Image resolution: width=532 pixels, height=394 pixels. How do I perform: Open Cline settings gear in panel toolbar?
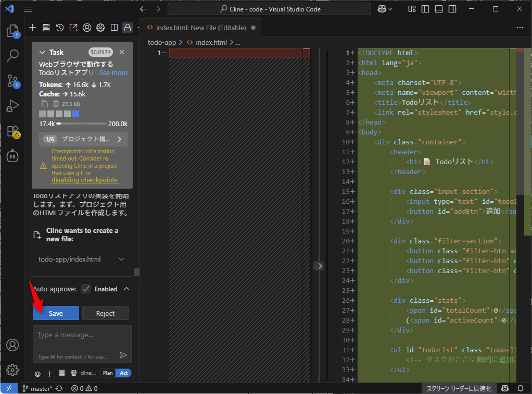pyautogui.click(x=100, y=28)
